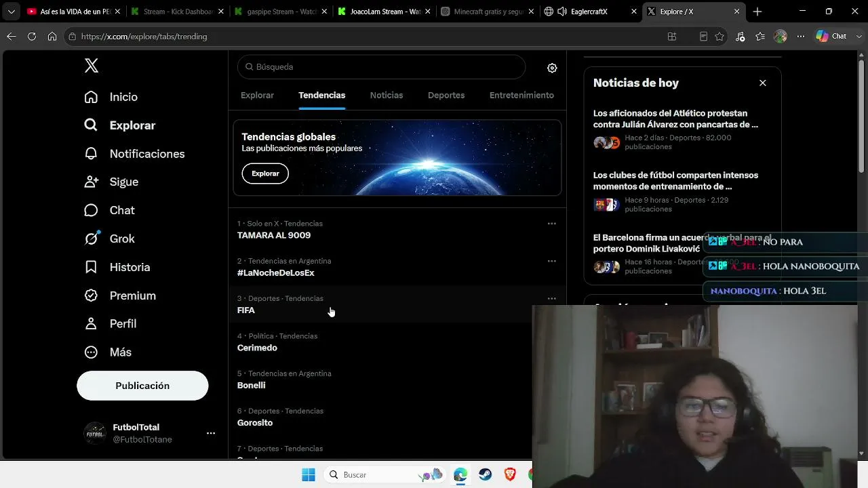Open Brave browser from taskbar
The height and width of the screenshot is (488, 868).
(x=510, y=474)
